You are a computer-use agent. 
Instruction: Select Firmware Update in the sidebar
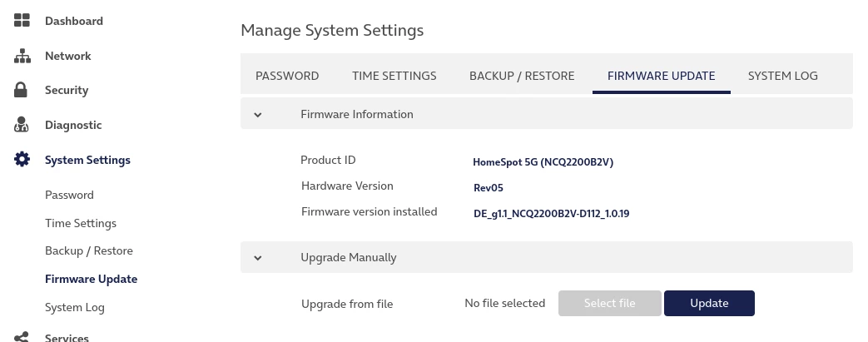(91, 279)
